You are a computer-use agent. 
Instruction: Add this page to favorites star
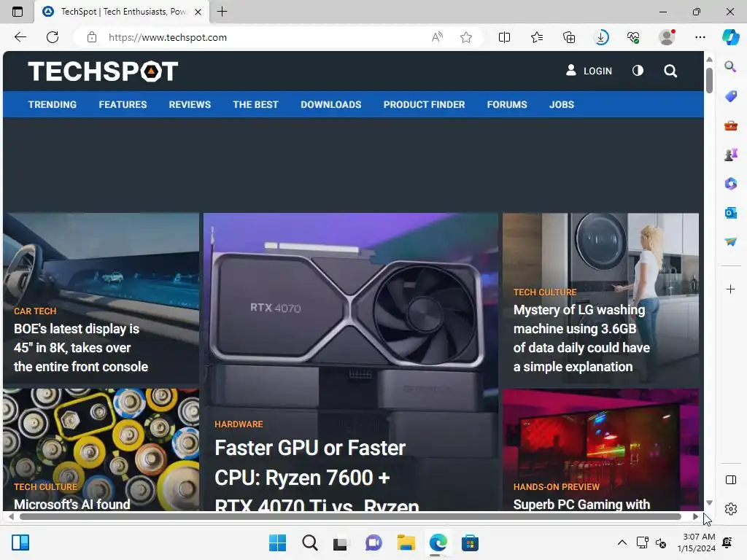click(466, 37)
